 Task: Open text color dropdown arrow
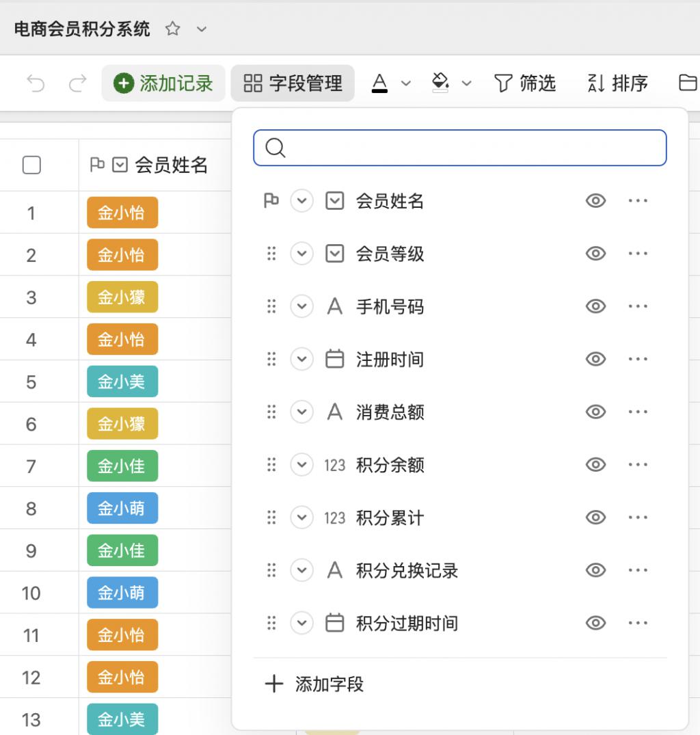(x=406, y=83)
